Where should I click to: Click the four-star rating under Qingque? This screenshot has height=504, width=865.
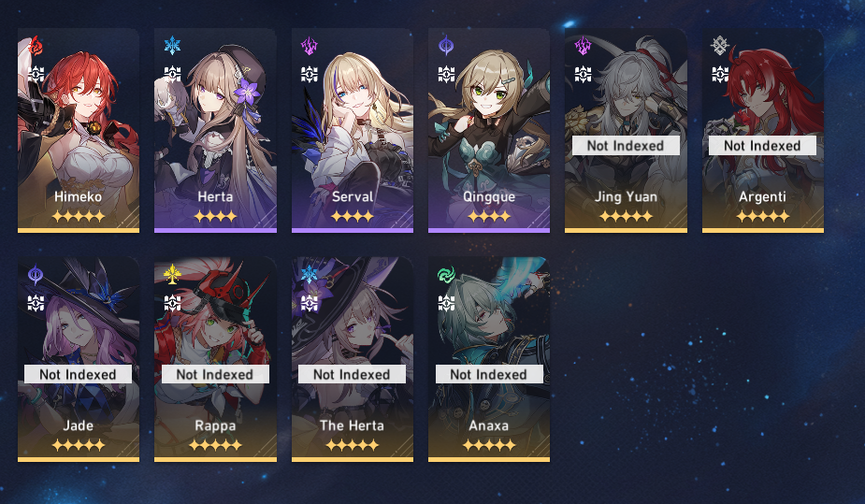tap(489, 217)
